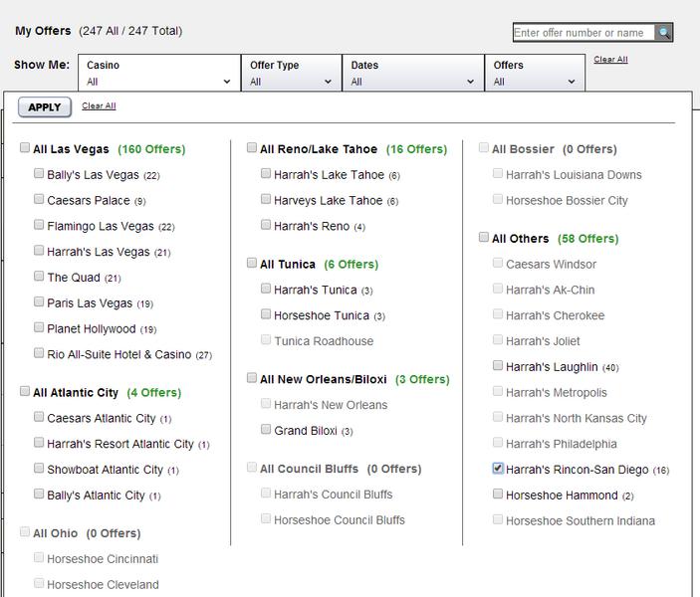Check Harrah's Reno checkbox
The image size is (700, 597).
coord(266,225)
